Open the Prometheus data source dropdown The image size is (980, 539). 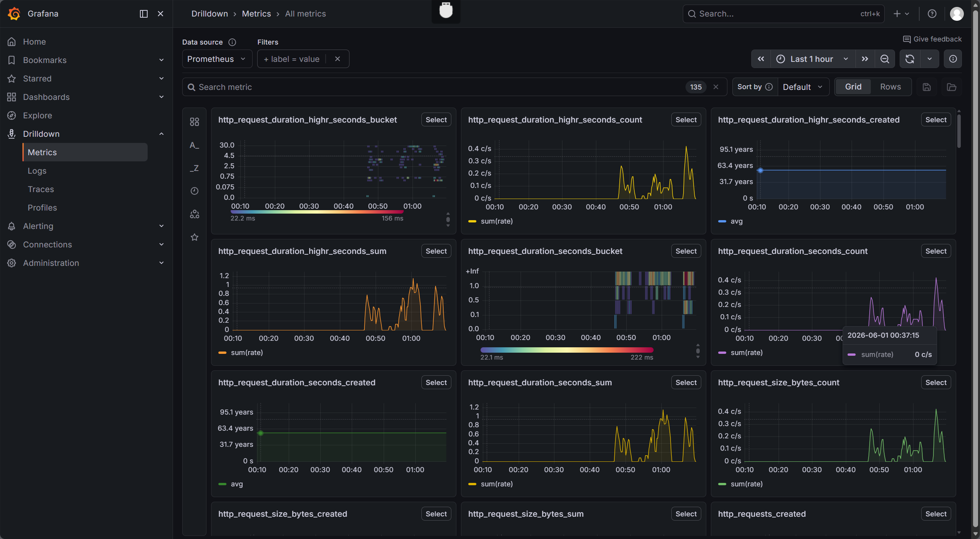[x=217, y=59]
